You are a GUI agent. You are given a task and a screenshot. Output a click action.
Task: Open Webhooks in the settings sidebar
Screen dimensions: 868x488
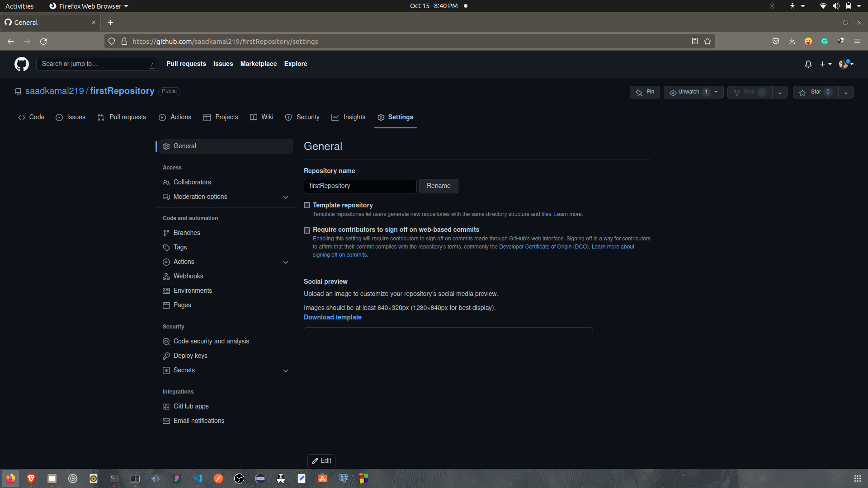pos(188,276)
